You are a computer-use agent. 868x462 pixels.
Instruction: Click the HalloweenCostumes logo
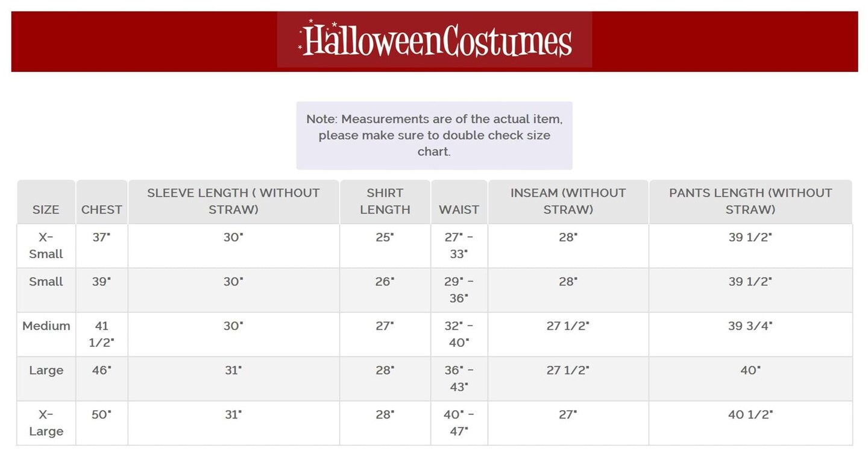click(x=435, y=40)
